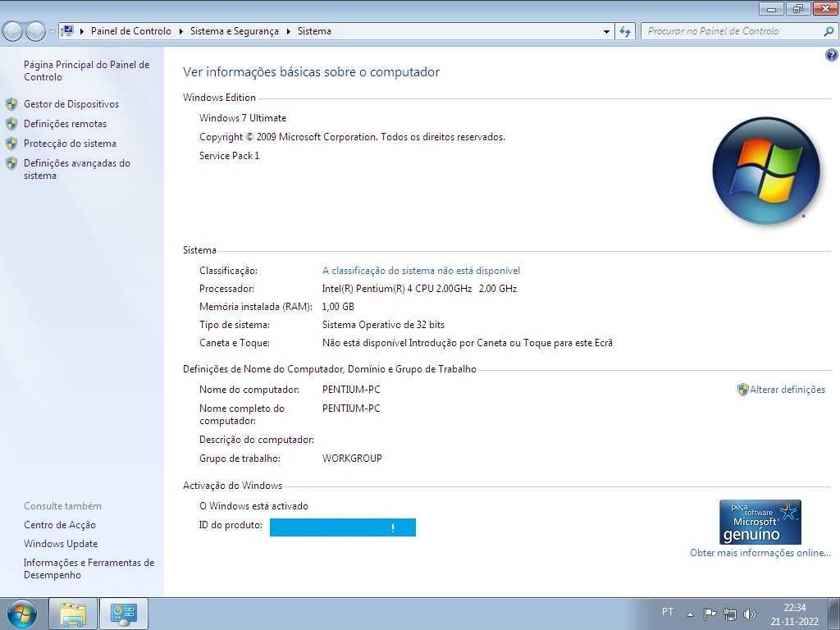This screenshot has height=630, width=840.
Task: Refresh the Sistema page
Action: point(624,32)
